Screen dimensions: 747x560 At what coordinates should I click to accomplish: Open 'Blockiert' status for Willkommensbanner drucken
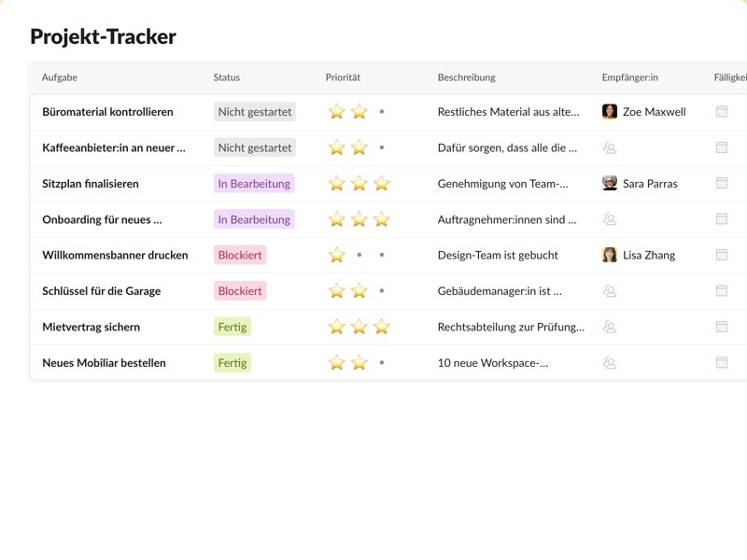click(x=240, y=255)
